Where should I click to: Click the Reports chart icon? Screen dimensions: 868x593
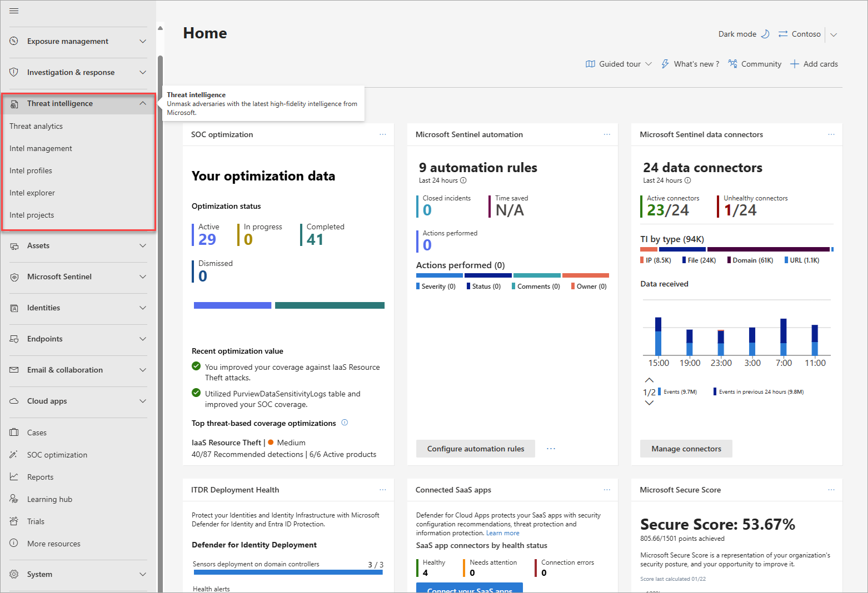point(14,477)
